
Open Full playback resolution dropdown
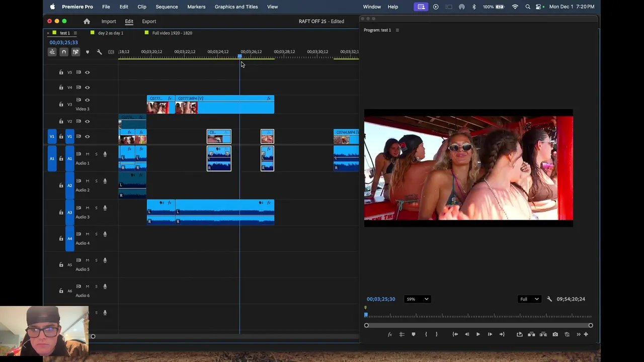[529, 299]
